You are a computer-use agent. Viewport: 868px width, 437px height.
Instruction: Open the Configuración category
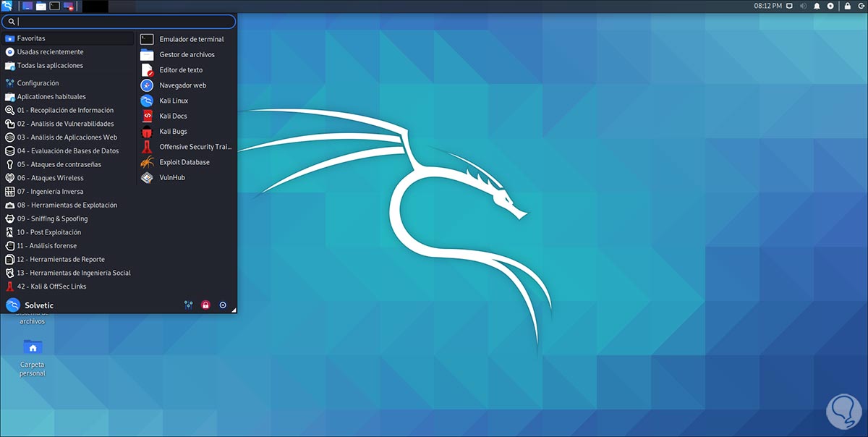(x=69, y=83)
